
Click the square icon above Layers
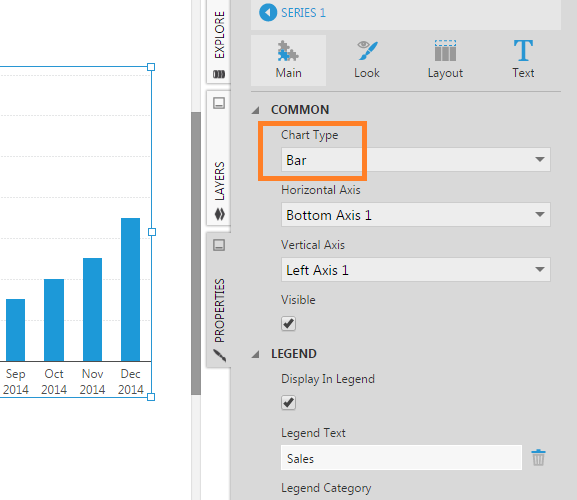[x=219, y=103]
